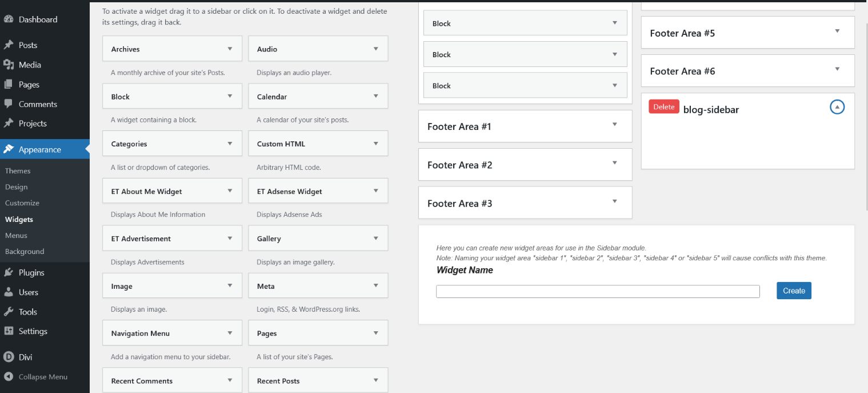Click the Categories widget title

click(129, 144)
